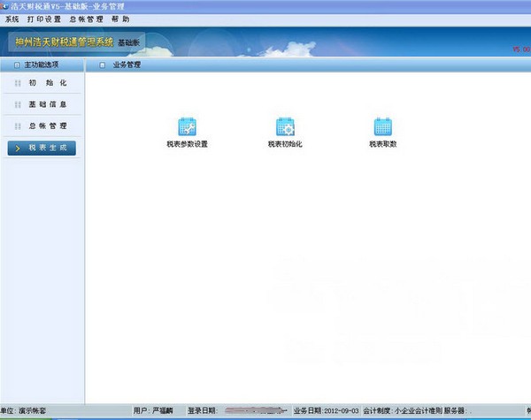Image resolution: width=531 pixels, height=420 pixels.
Task: Click the grip icon next to 初始化
Action: tap(18, 83)
